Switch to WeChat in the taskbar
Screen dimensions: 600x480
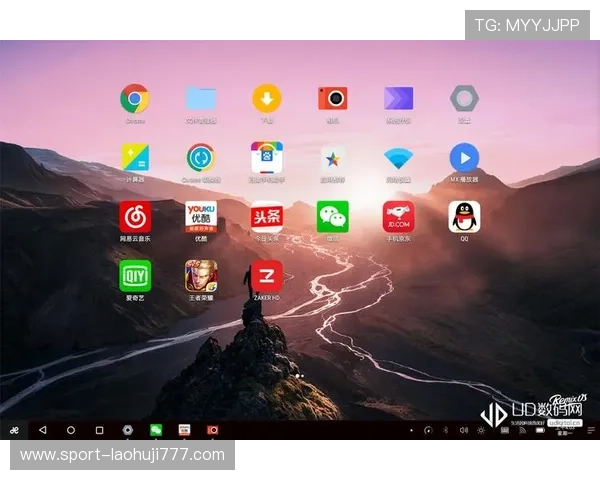coord(156,430)
